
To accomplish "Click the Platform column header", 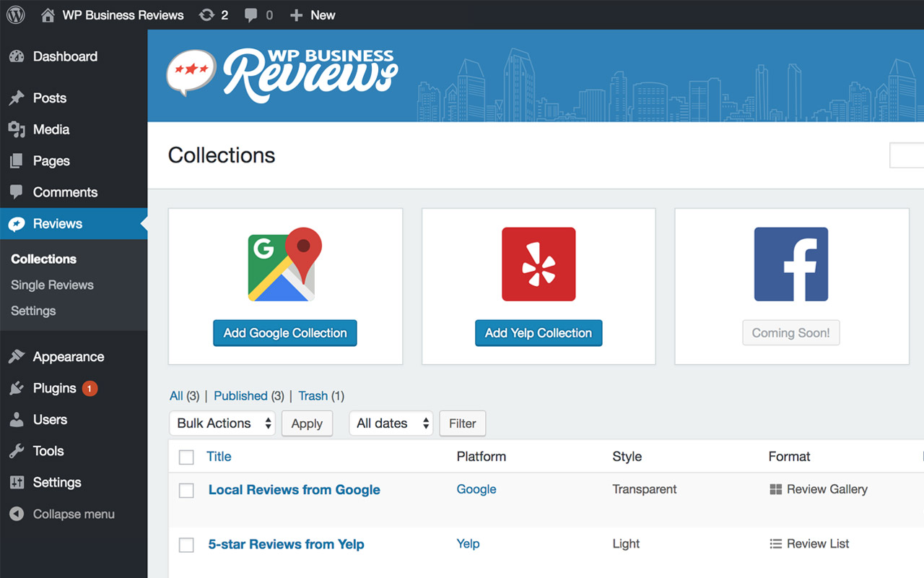I will [x=481, y=457].
